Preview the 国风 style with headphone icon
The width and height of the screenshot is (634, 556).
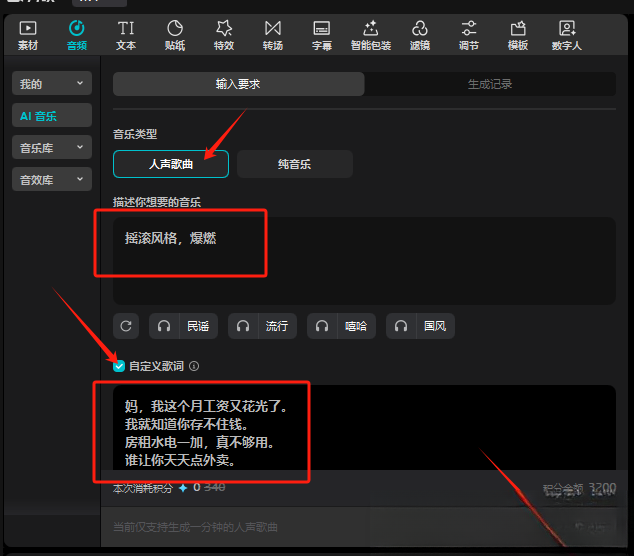click(x=401, y=326)
